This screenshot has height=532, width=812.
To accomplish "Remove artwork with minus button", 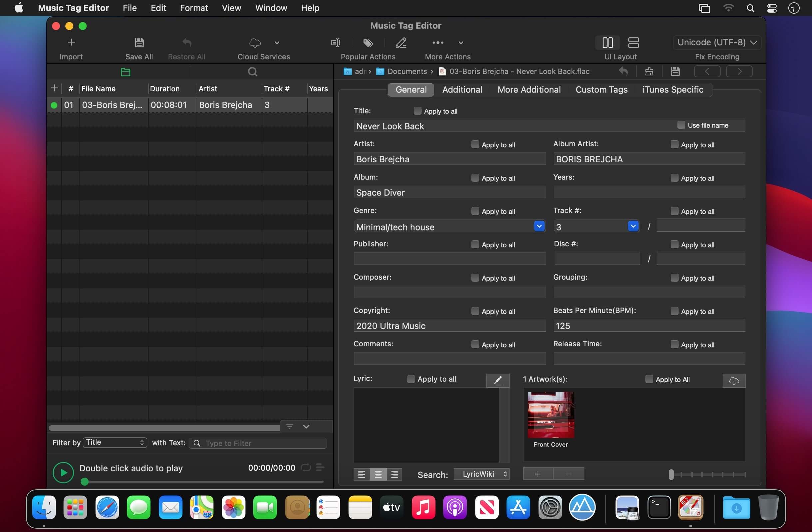I will [569, 474].
